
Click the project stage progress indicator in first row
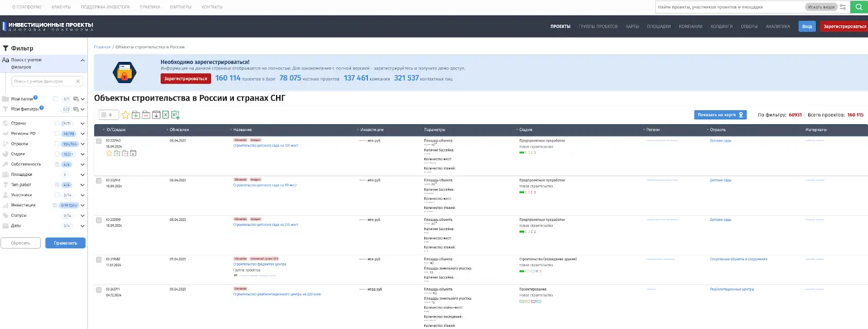(x=527, y=153)
